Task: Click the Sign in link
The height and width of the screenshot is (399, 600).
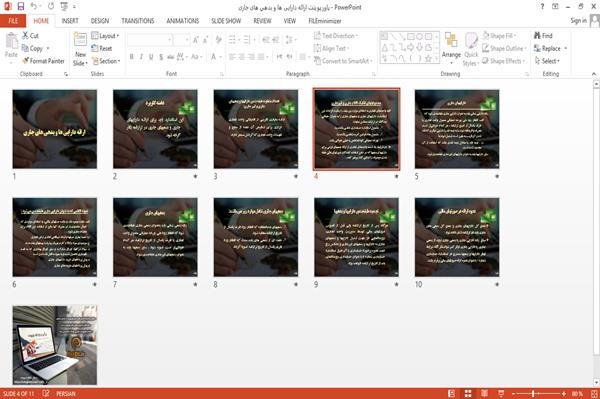Action: (x=578, y=21)
